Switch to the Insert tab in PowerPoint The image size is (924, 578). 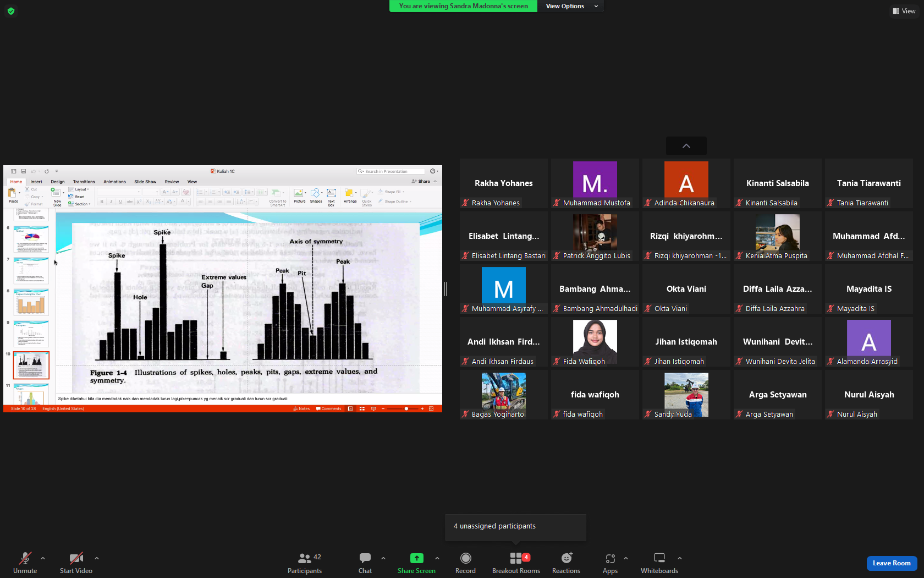pos(36,182)
